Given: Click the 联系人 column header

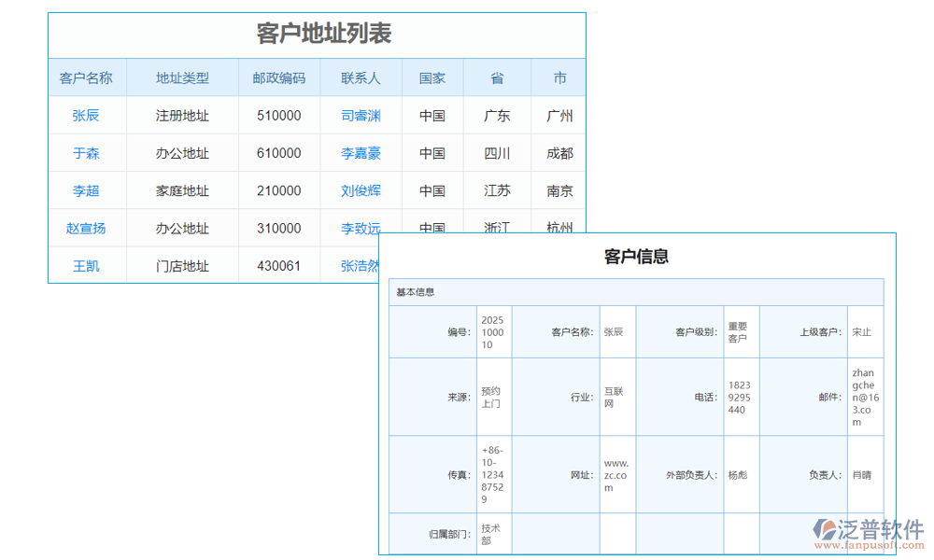Looking at the screenshot, I should (x=361, y=78).
